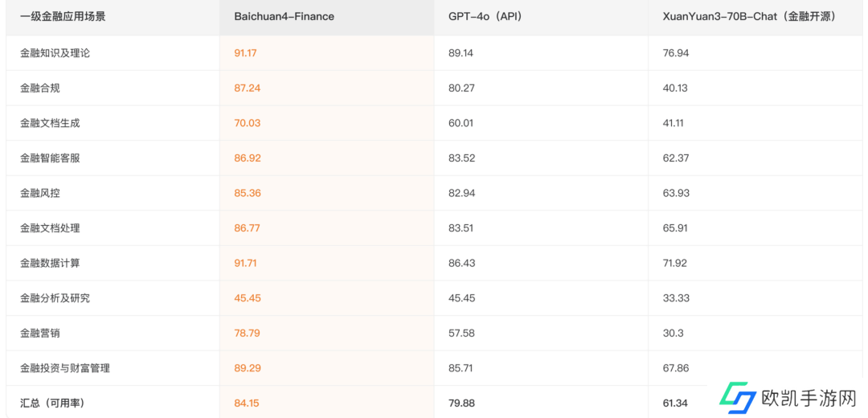Click the 一级金融应用场景 header cell
Image resolution: width=868 pixels, height=418 pixels.
click(x=63, y=16)
